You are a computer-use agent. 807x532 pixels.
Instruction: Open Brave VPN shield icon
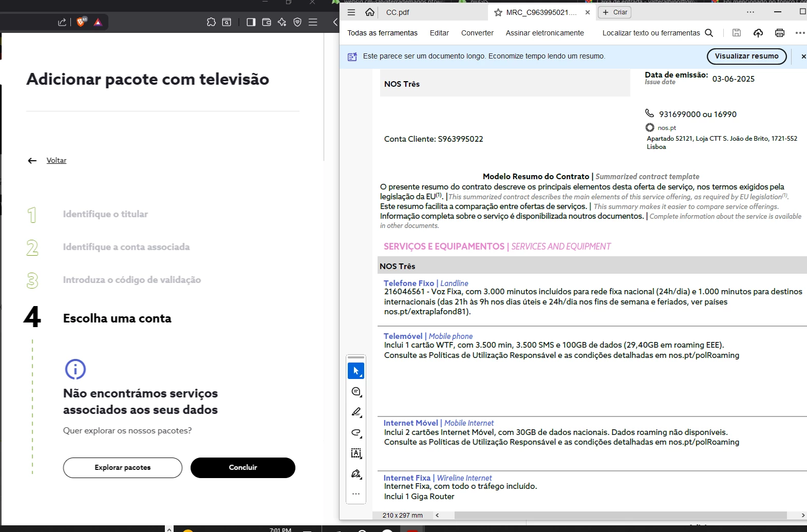click(x=297, y=22)
